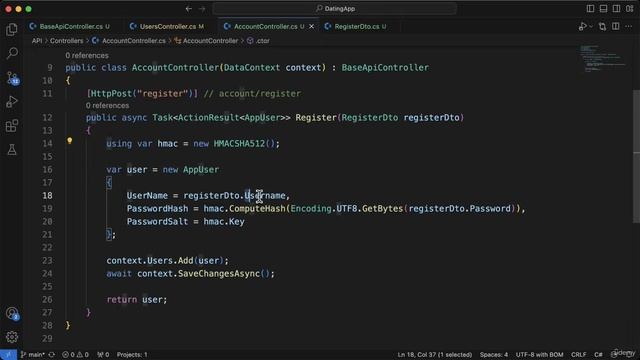Click line number 23 in the gutter
Image resolution: width=640 pixels, height=360 pixels.
pyautogui.click(x=47, y=260)
